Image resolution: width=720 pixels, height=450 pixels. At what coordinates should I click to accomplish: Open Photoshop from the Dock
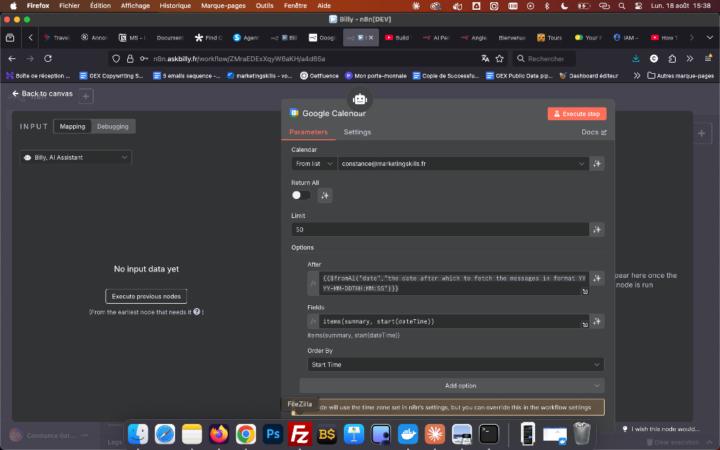tap(273, 434)
